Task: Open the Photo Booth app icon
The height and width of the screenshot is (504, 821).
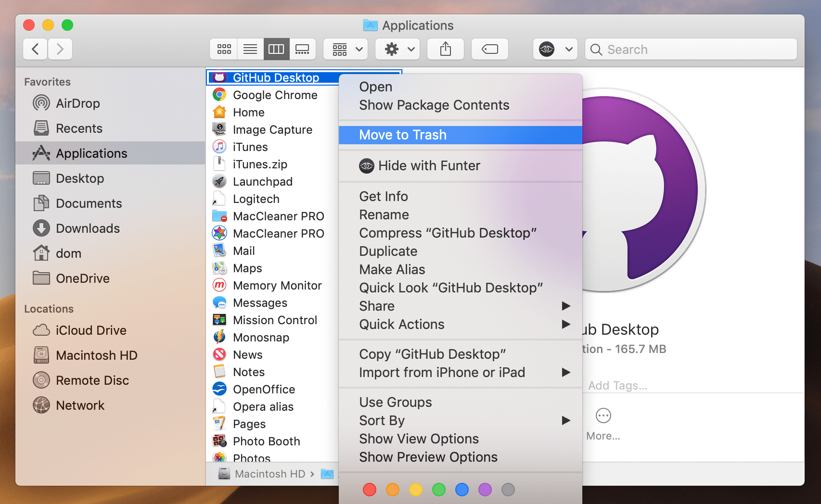Action: tap(219, 441)
